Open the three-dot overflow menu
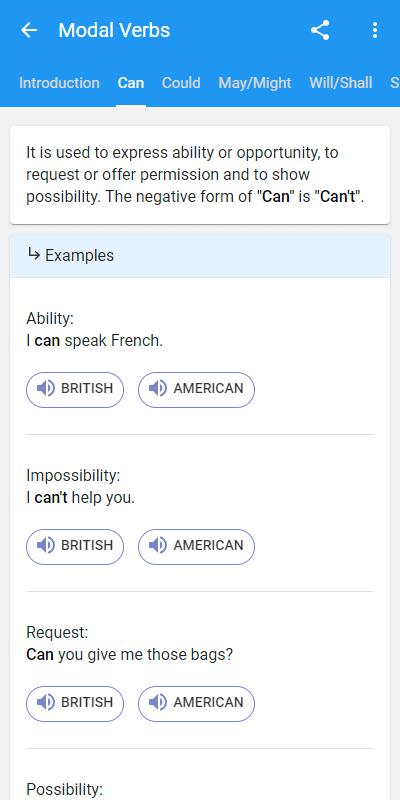The width and height of the screenshot is (400, 800). [x=374, y=31]
